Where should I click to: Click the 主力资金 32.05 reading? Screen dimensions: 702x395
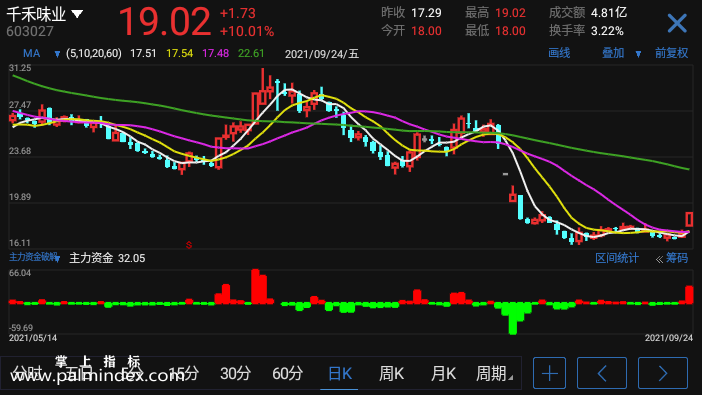coord(107,258)
